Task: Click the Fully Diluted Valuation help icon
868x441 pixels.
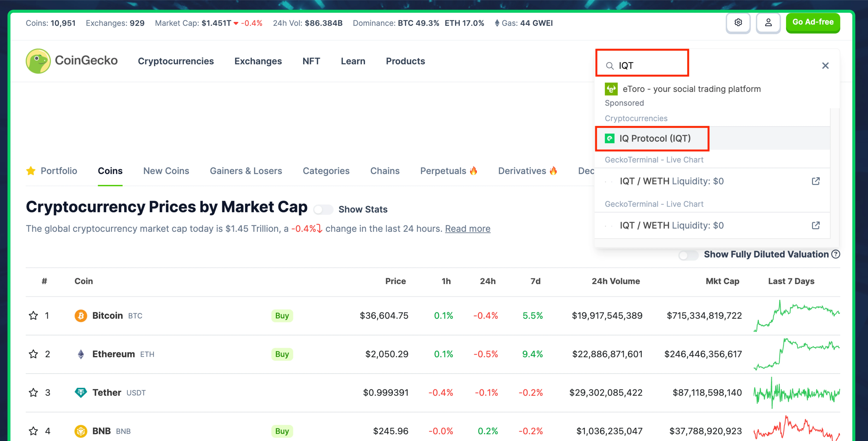Action: (x=836, y=254)
